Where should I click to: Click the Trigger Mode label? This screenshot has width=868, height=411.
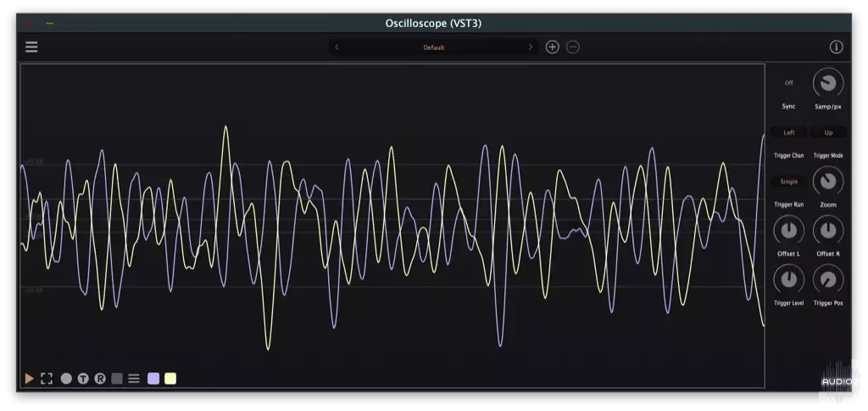point(828,155)
